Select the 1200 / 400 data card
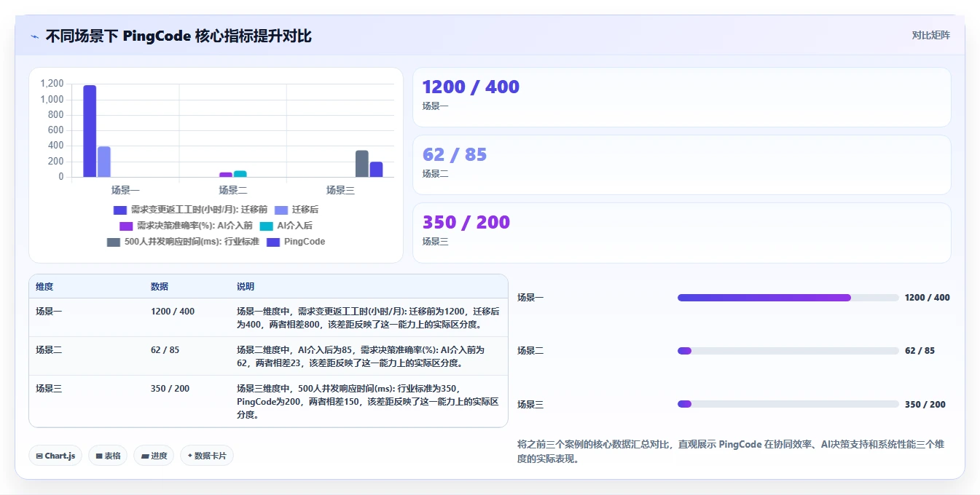The width and height of the screenshot is (980, 495). click(x=681, y=97)
